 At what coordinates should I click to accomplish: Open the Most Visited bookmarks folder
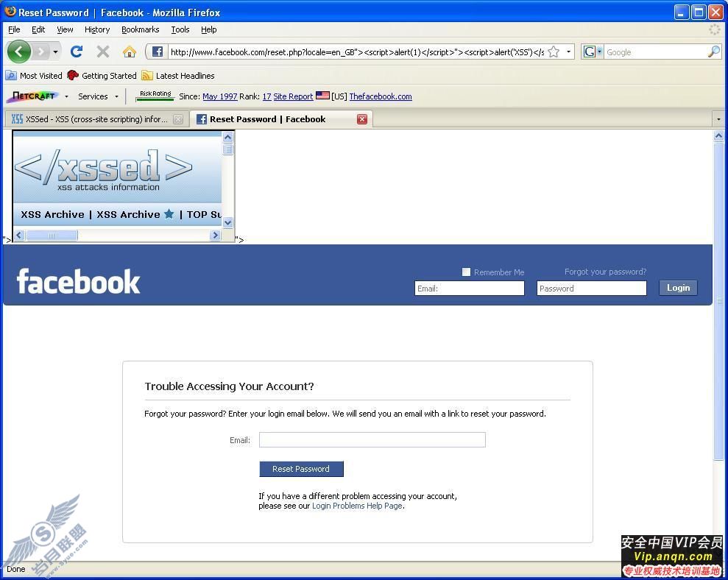pos(34,75)
